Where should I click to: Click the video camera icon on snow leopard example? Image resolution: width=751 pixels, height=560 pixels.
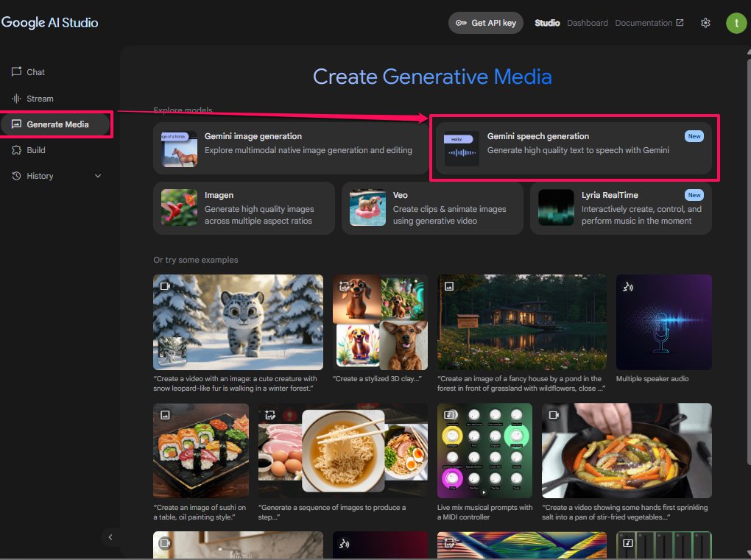pyautogui.click(x=165, y=286)
